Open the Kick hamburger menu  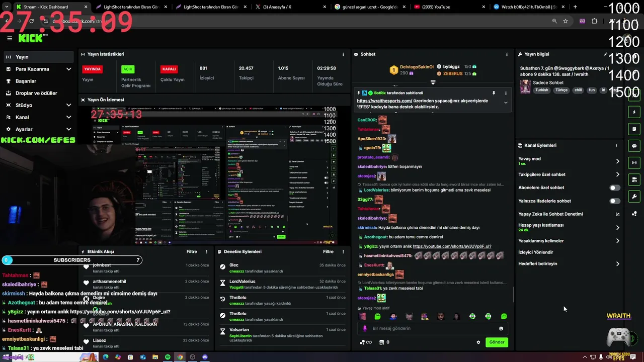pyautogui.click(x=10, y=38)
